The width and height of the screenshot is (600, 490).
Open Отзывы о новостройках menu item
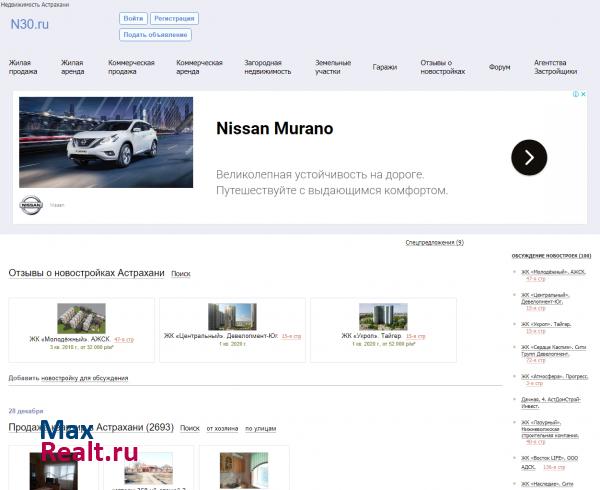pyautogui.click(x=443, y=67)
